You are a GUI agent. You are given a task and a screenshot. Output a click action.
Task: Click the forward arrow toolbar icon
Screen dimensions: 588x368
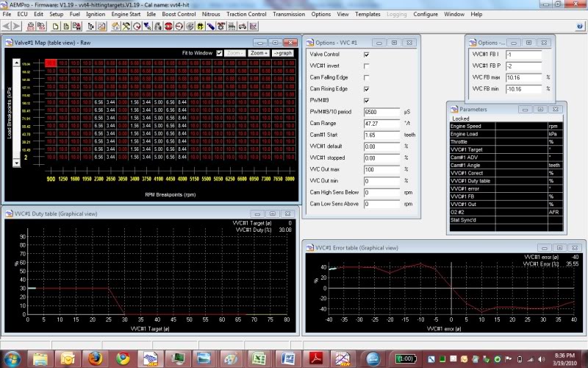point(16,26)
